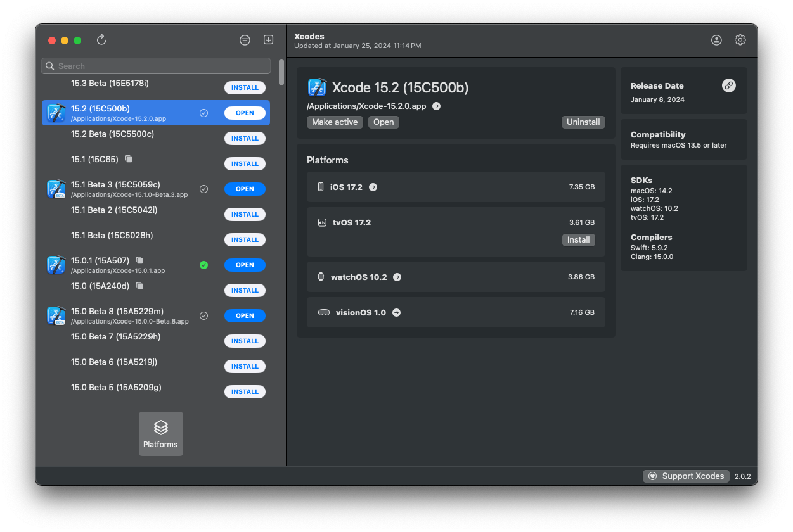Open the settings gear icon

coord(740,40)
